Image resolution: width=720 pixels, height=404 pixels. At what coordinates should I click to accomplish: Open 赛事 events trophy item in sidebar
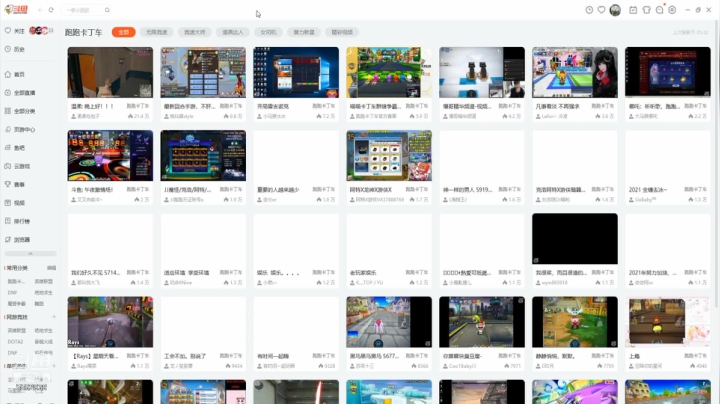(x=15, y=184)
